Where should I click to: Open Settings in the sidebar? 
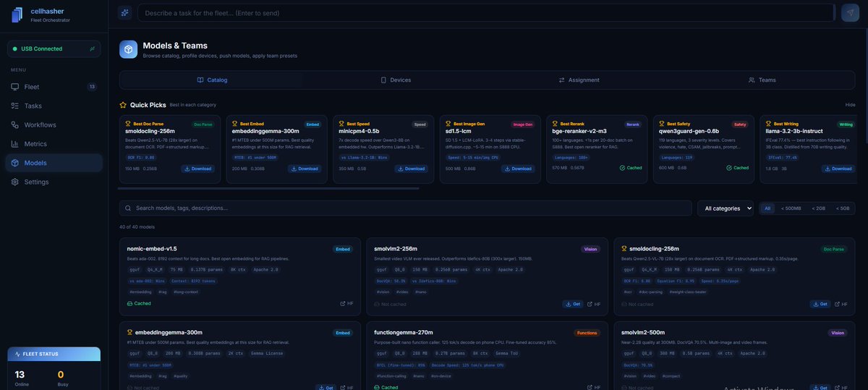coord(54,182)
